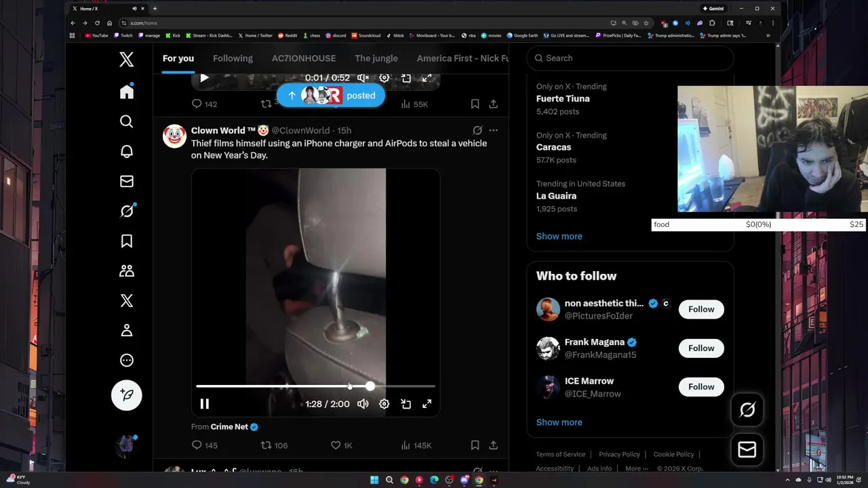
Task: Open More circle-dots menu in sidebar
Action: pos(127,360)
